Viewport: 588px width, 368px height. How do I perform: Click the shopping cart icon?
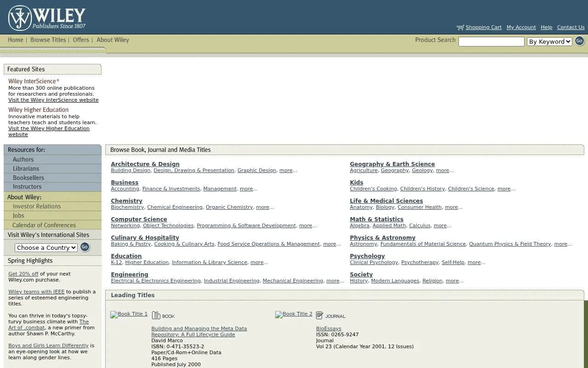click(460, 28)
